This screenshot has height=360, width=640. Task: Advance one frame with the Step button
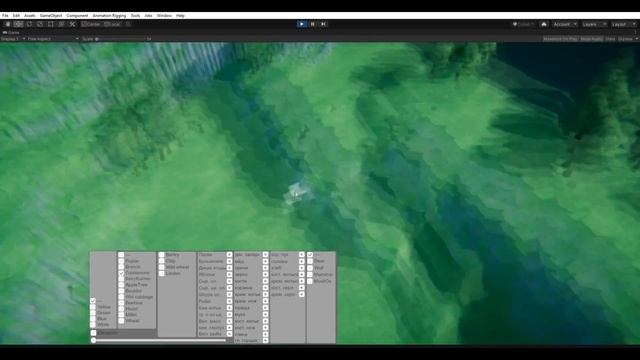tap(323, 24)
